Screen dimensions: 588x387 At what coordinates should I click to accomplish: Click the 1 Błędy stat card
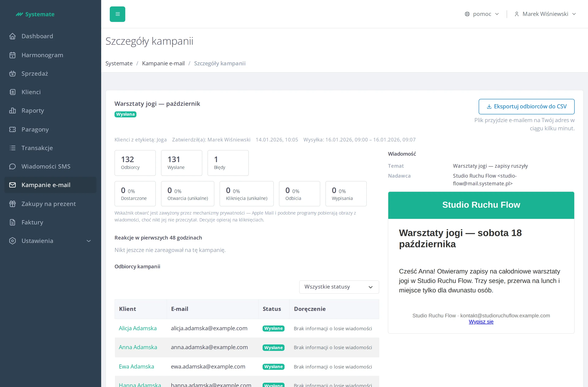(x=228, y=163)
